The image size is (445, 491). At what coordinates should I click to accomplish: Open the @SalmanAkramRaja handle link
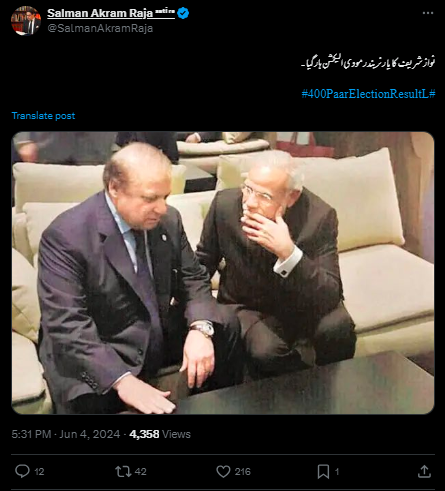tap(100, 28)
